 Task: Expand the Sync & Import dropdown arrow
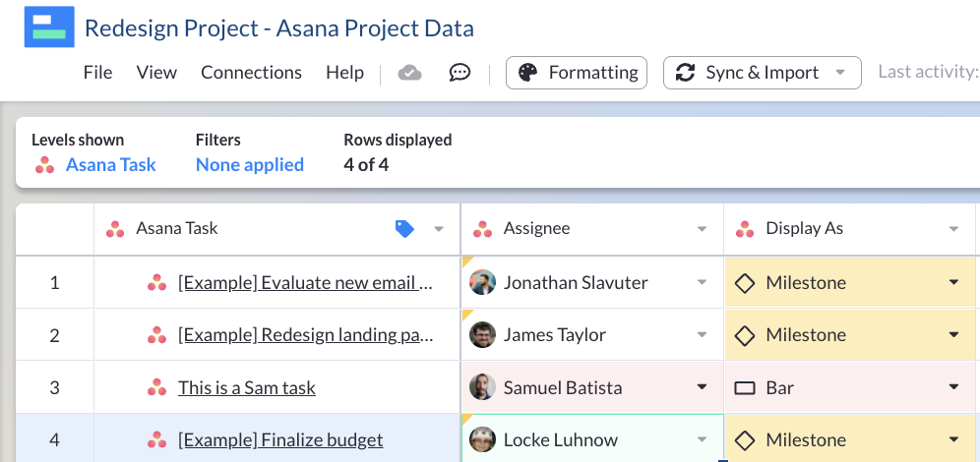(840, 73)
